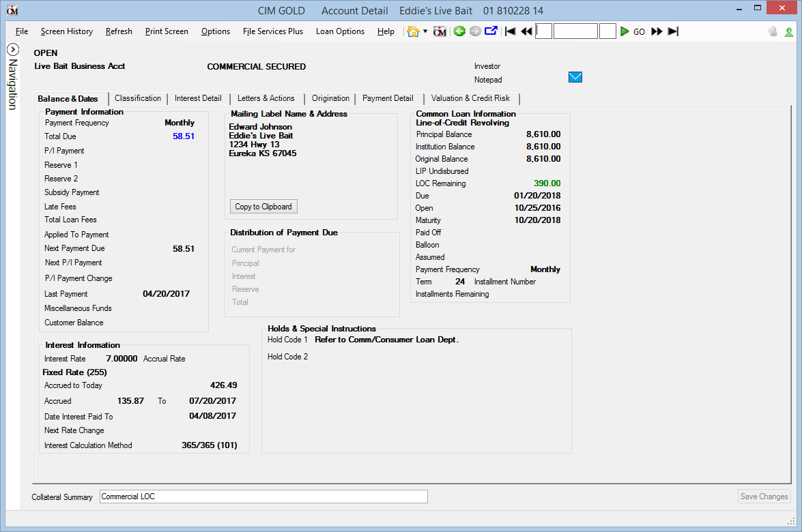Switch to the Payment Detail tab
This screenshot has height=532, width=802.
[x=388, y=99]
